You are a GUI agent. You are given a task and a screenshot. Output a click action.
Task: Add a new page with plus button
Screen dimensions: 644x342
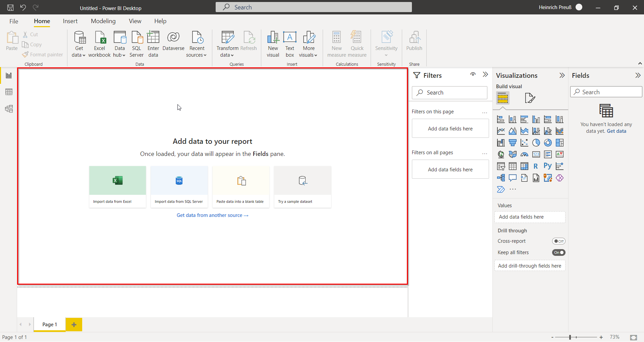[x=74, y=325]
